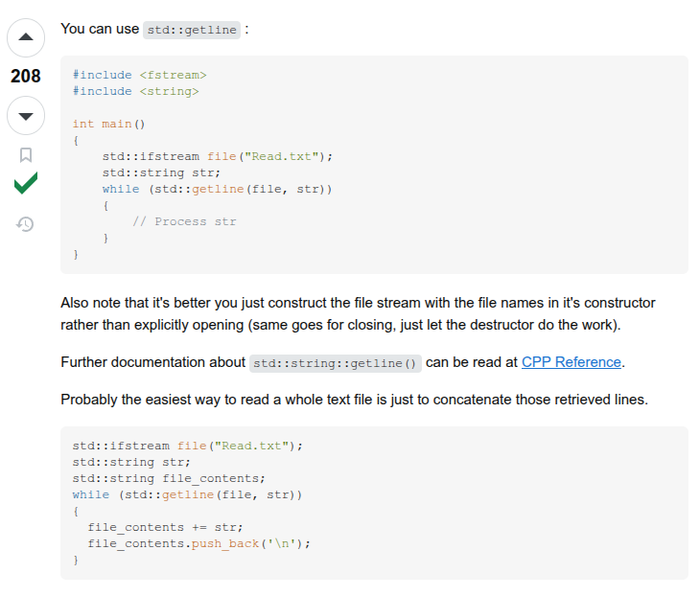Upvote this answer
The width and height of the screenshot is (700, 596).
click(x=26, y=38)
